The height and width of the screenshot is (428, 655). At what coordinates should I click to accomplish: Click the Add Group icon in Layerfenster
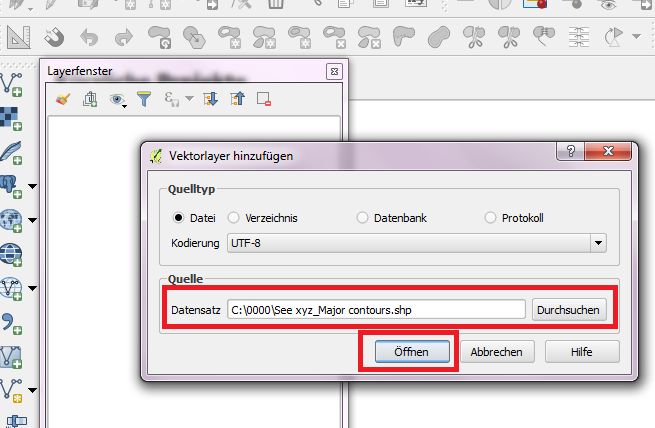pos(91,99)
